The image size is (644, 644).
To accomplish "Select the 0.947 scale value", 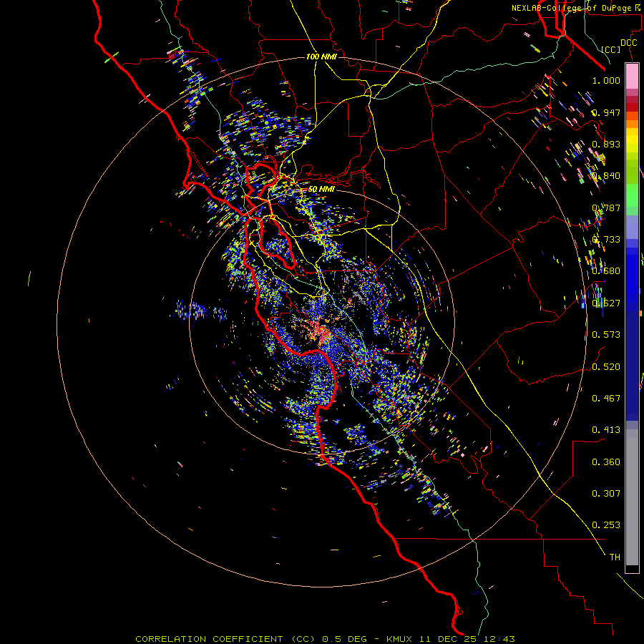I will click(x=606, y=112).
